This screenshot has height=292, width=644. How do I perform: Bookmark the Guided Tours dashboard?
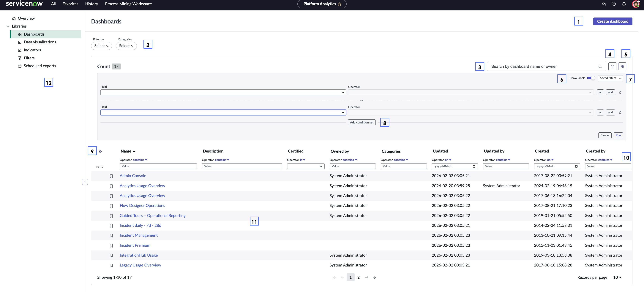click(111, 216)
